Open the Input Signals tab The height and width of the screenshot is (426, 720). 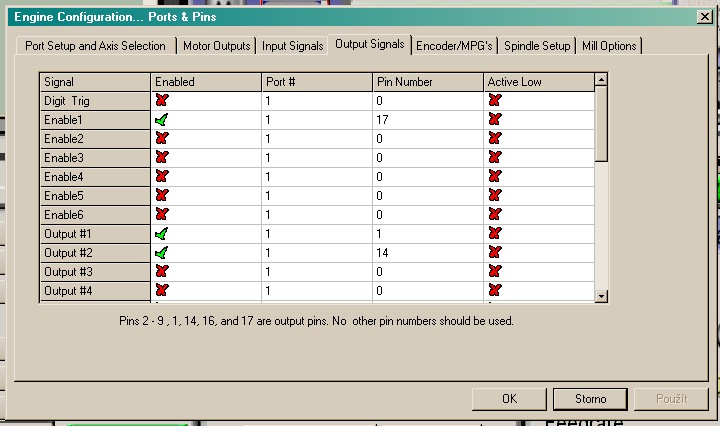tap(292, 46)
